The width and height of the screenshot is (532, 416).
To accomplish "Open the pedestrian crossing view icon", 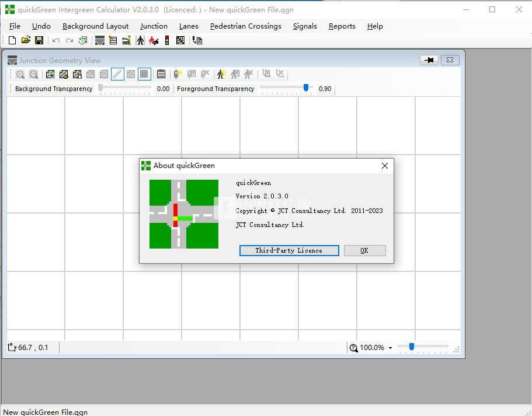I will 140,41.
